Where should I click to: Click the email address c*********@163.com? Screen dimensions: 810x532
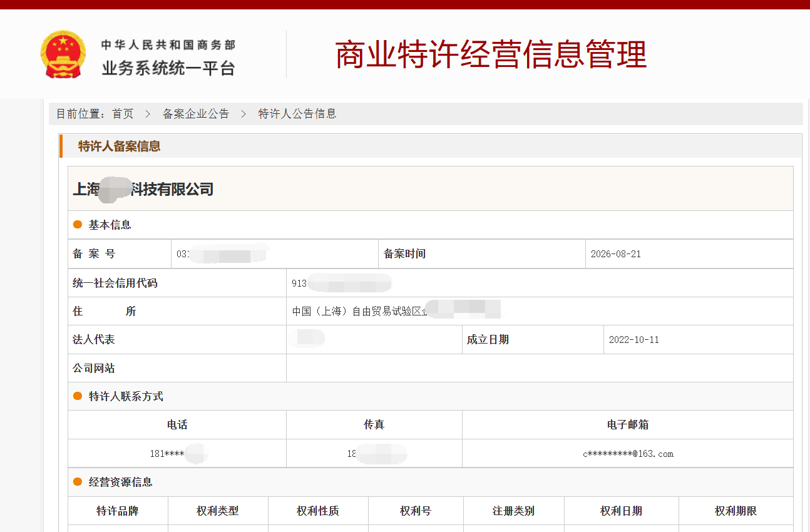coord(628,454)
